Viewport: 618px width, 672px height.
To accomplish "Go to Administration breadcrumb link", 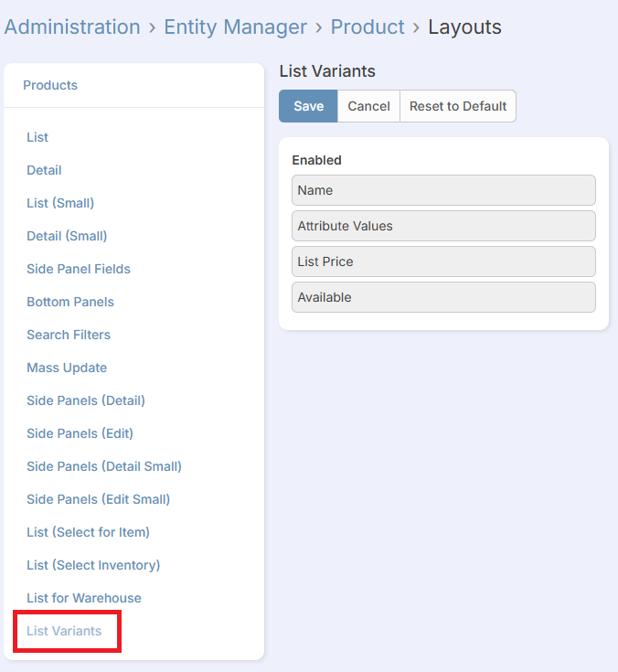I will pyautogui.click(x=72, y=27).
